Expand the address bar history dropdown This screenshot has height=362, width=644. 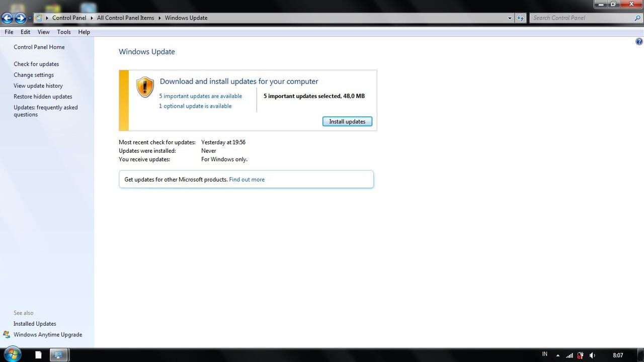coord(510,18)
